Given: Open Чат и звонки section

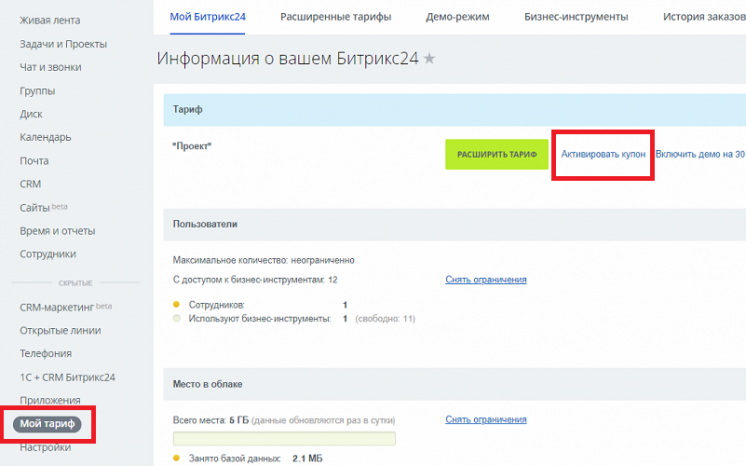Looking at the screenshot, I should 50,67.
